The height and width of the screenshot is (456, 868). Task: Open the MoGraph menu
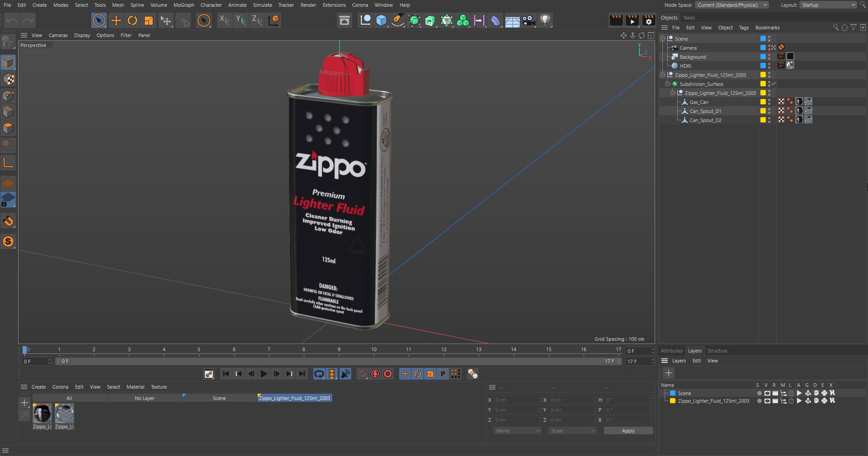(184, 5)
